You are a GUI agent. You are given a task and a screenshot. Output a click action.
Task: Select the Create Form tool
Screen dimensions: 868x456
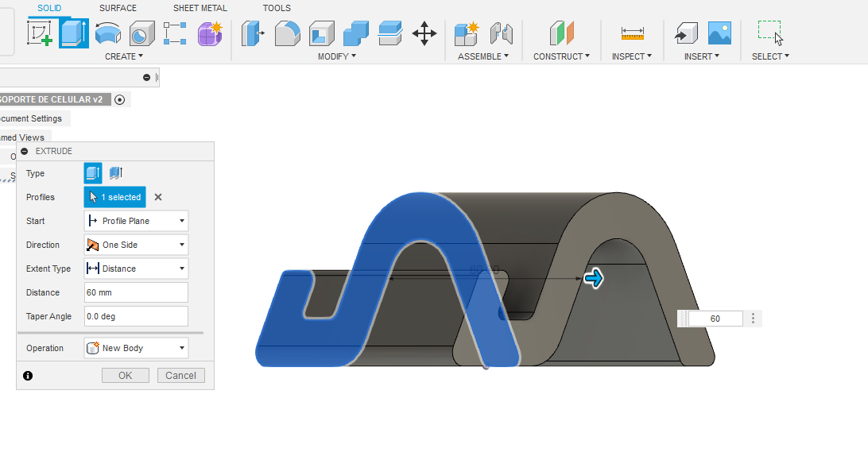(x=210, y=33)
